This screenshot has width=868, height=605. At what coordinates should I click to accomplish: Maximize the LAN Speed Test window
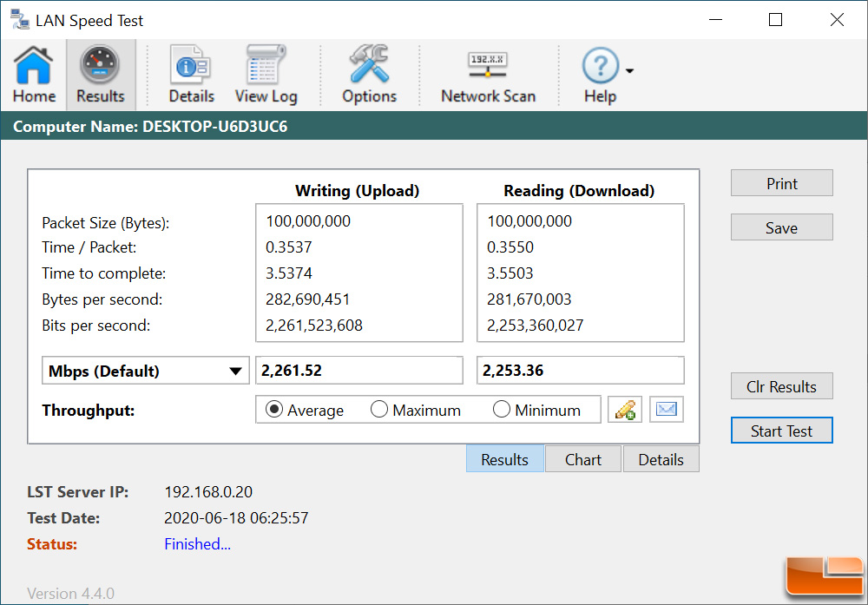[775, 20]
